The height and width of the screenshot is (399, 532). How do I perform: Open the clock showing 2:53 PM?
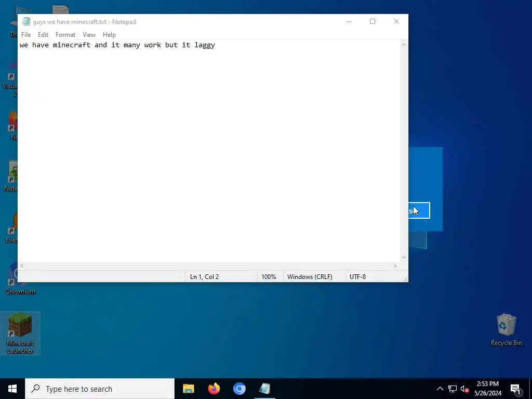(x=487, y=389)
